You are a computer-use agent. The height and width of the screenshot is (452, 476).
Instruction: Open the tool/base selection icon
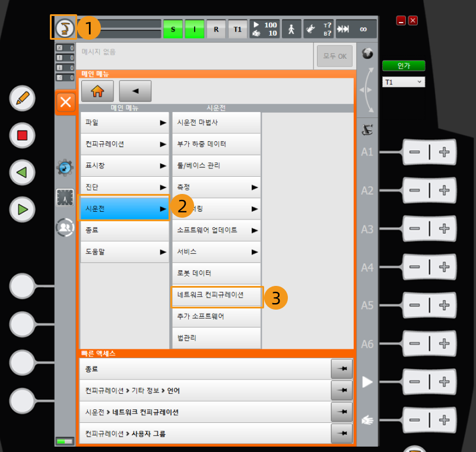pos(319,29)
